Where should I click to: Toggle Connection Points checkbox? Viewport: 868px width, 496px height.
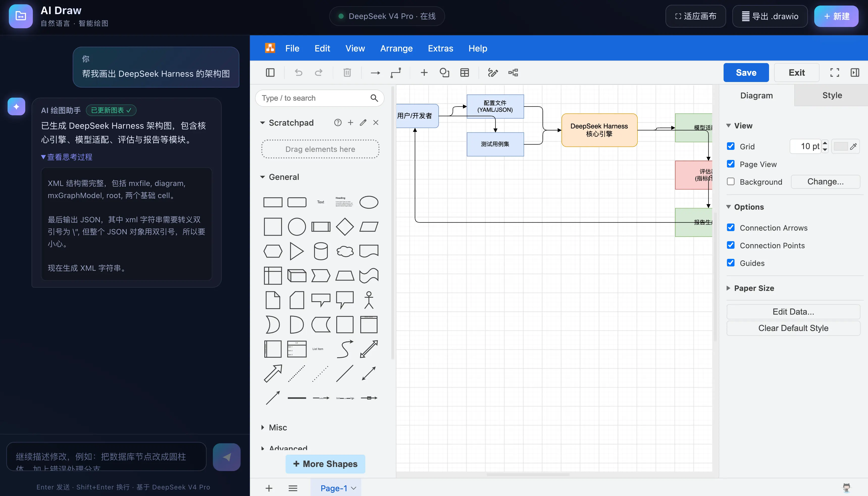(x=731, y=245)
